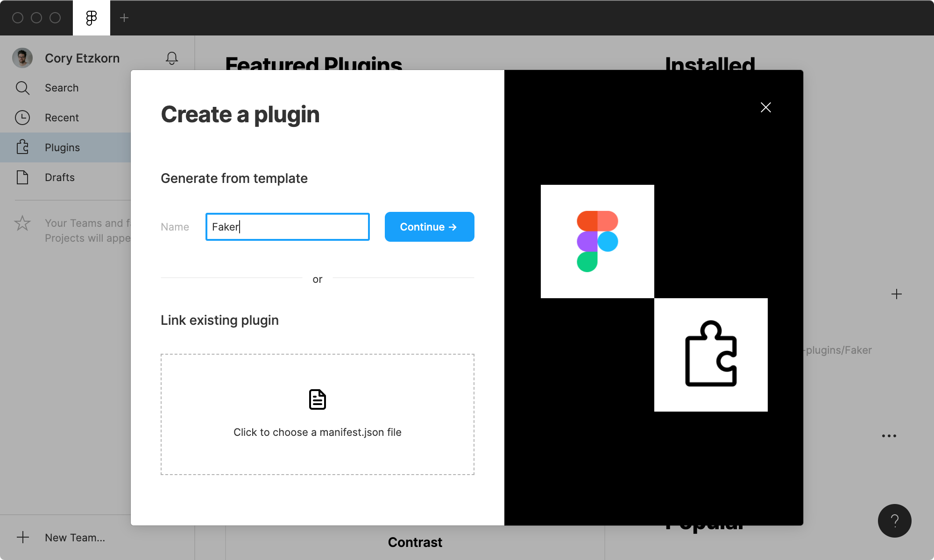Click the help question mark icon
The width and height of the screenshot is (934, 560).
895,521
